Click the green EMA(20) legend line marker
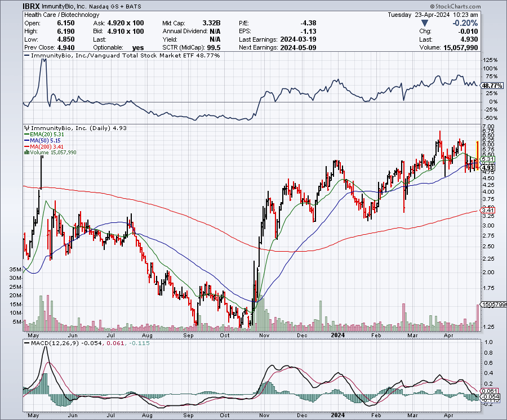Screen dimensions: 507x420 (26, 135)
